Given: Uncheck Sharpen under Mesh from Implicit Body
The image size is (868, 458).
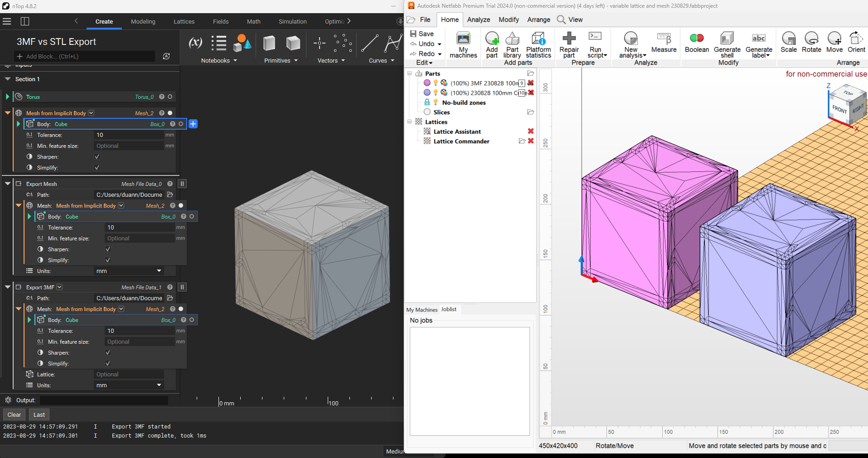Looking at the screenshot, I should [x=97, y=157].
